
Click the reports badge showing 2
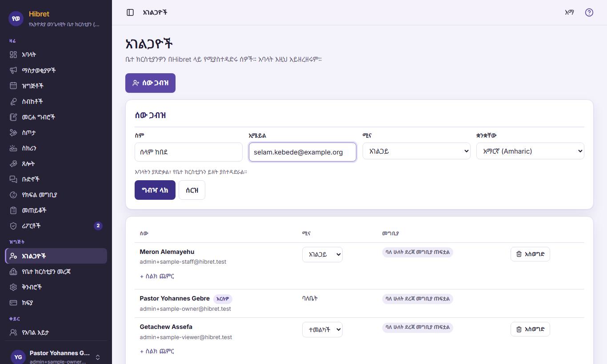pyautogui.click(x=98, y=226)
